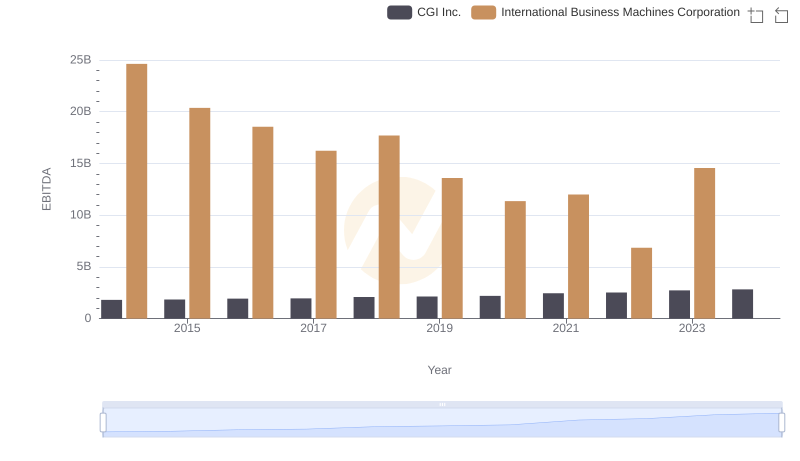Click the 2017 x-axis label

[x=313, y=328]
